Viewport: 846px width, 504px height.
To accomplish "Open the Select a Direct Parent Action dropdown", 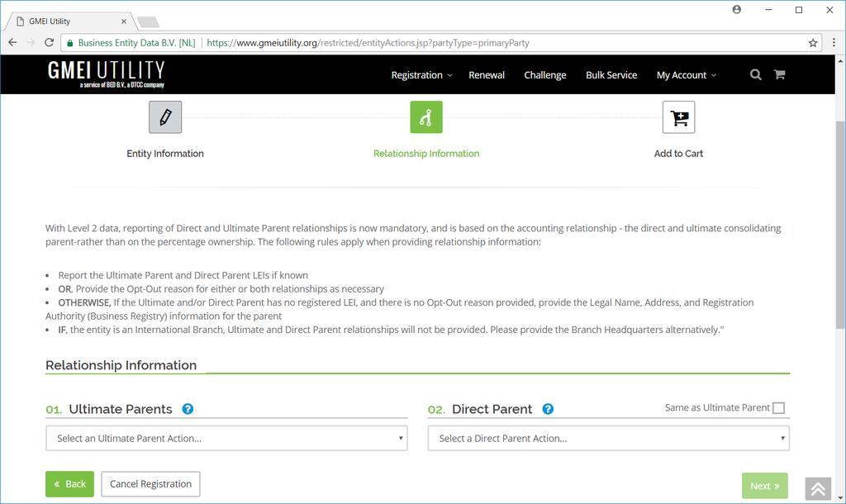I will tap(609, 438).
